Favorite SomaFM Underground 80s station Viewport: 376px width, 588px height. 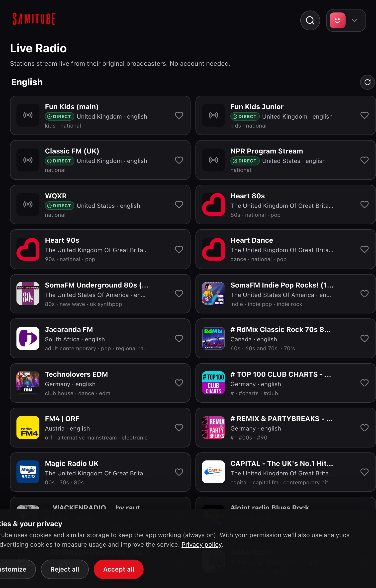(x=179, y=294)
